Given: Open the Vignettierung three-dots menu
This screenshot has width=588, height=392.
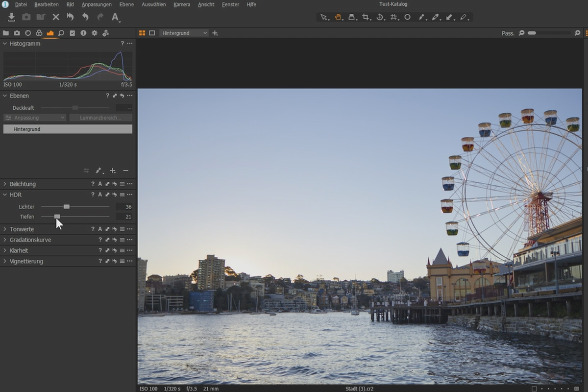Looking at the screenshot, I should 130,261.
